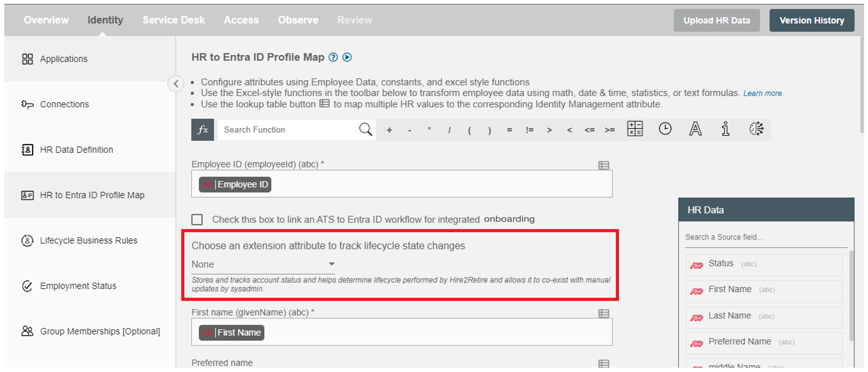Screen dimensions: 868x372
Task: Click inside the First name mapping box
Action: 402,332
